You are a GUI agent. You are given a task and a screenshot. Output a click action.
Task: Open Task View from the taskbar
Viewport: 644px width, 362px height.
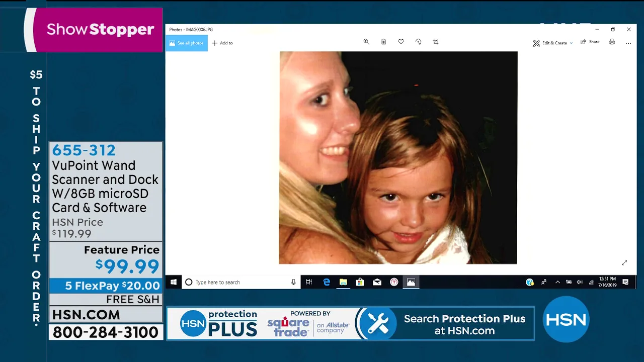pos(309,282)
